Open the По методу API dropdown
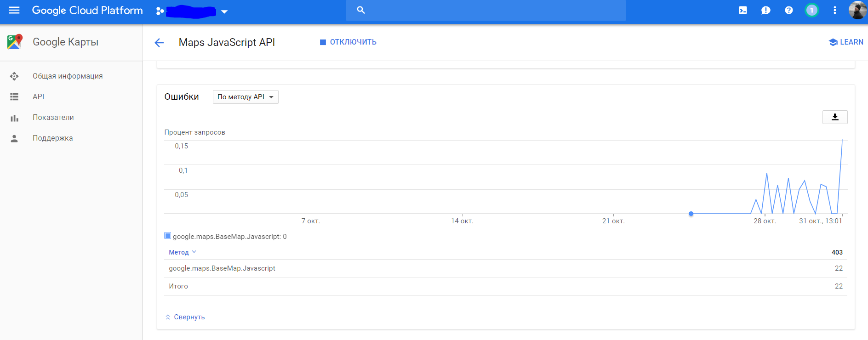 [x=246, y=97]
